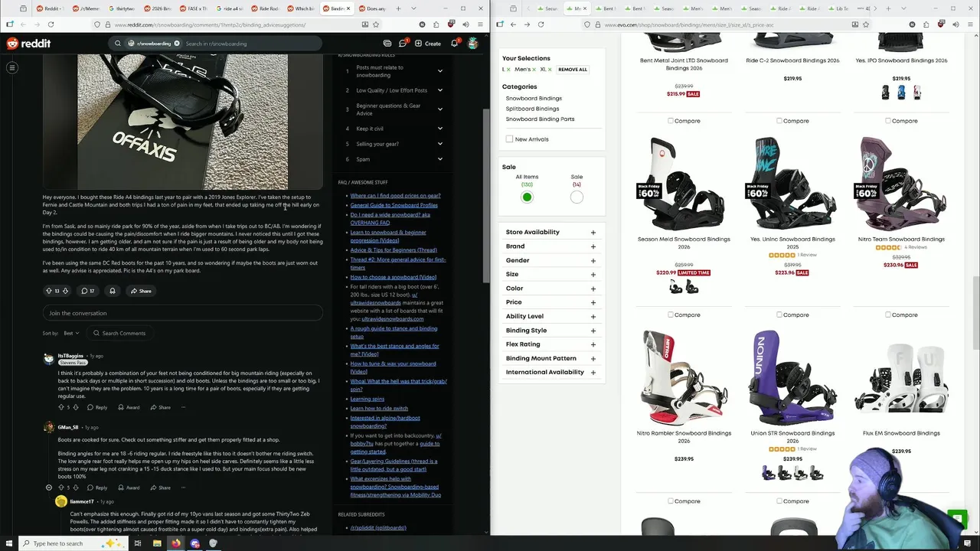Open the Reddit ads icon beside chat

387,44
